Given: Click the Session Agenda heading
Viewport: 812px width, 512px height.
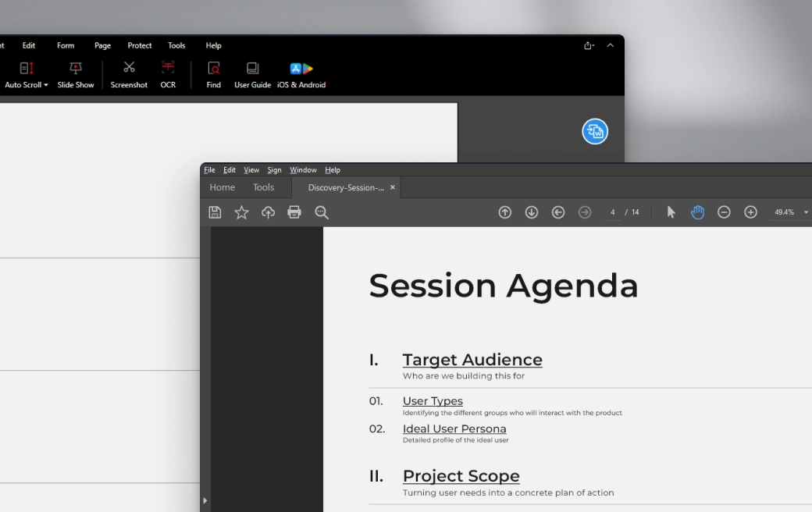Looking at the screenshot, I should pyautogui.click(x=504, y=286).
